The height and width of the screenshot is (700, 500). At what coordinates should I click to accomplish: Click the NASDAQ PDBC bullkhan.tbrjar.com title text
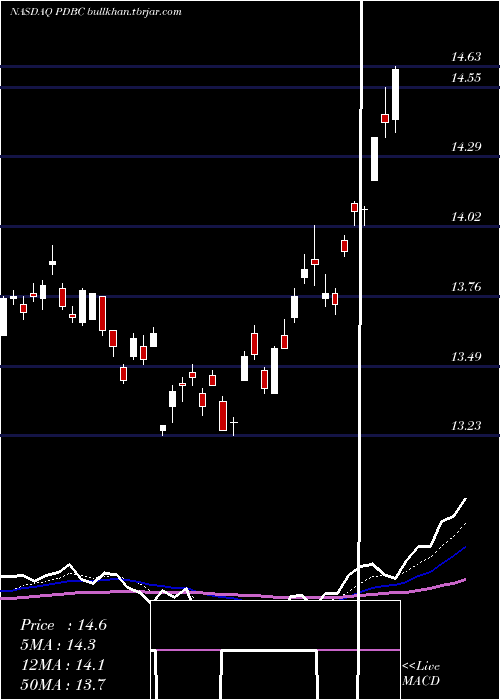coord(96,12)
